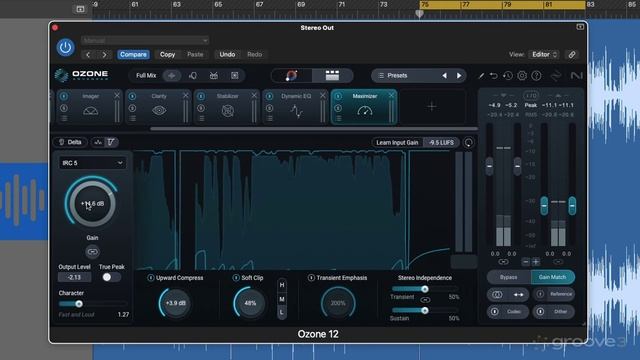Toggle the Imager module power

(64, 96)
